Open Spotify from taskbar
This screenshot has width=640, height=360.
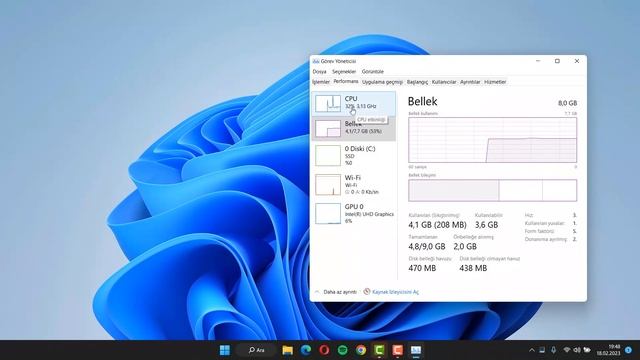click(342, 350)
